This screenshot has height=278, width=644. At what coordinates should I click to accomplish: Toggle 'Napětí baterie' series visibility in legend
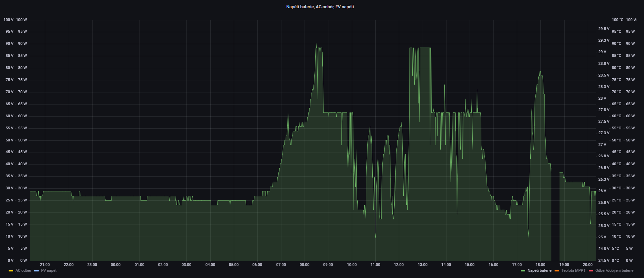pyautogui.click(x=539, y=271)
